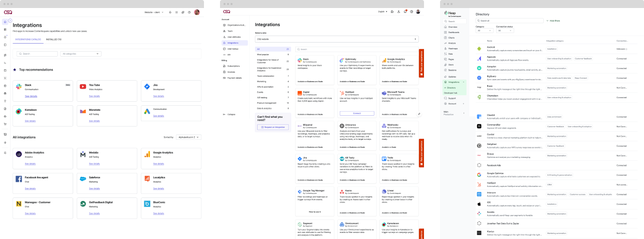Click the Jira logo in Top recommendations
Screen dimensions: 644x239
click(147, 86)
